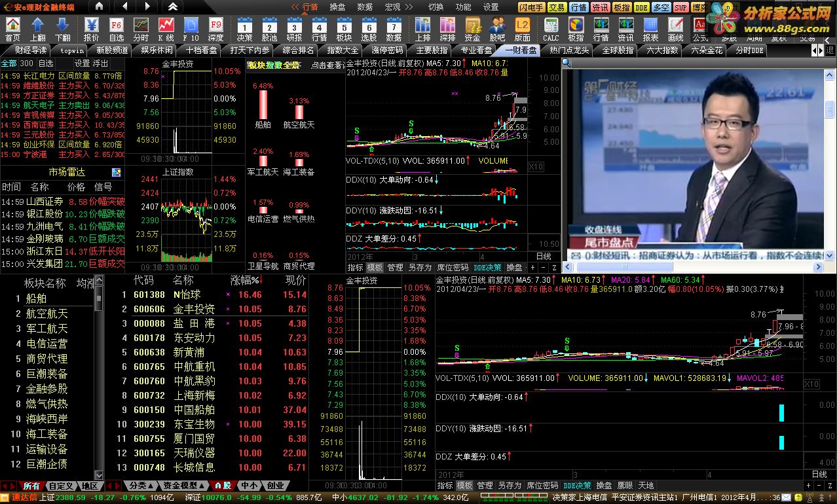Open the 股吧 forum icon
The width and height of the screenshot is (837, 504).
(x=497, y=29)
